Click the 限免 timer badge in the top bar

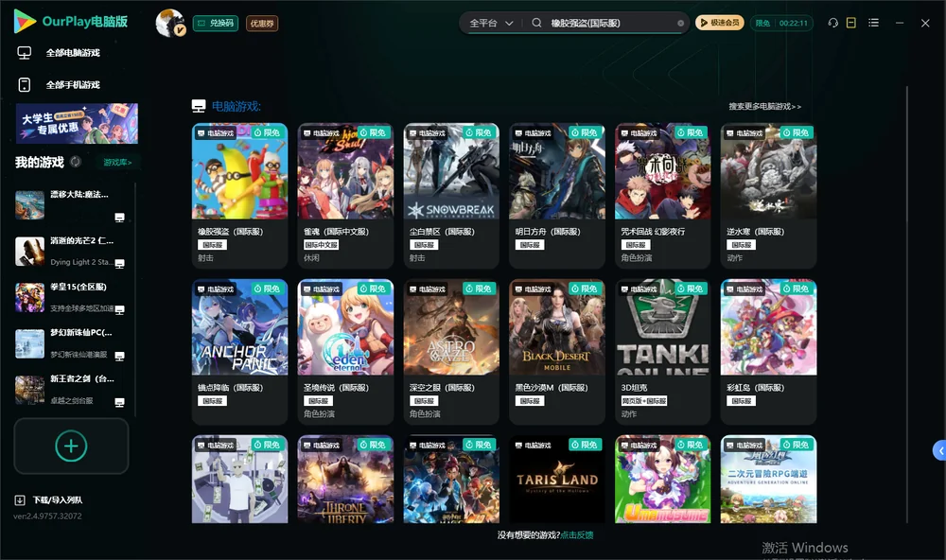781,23
